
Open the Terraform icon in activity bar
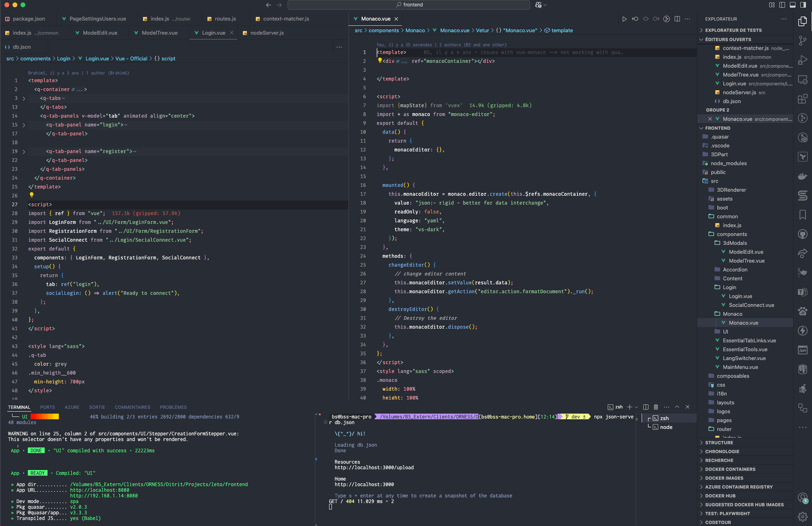click(802, 157)
